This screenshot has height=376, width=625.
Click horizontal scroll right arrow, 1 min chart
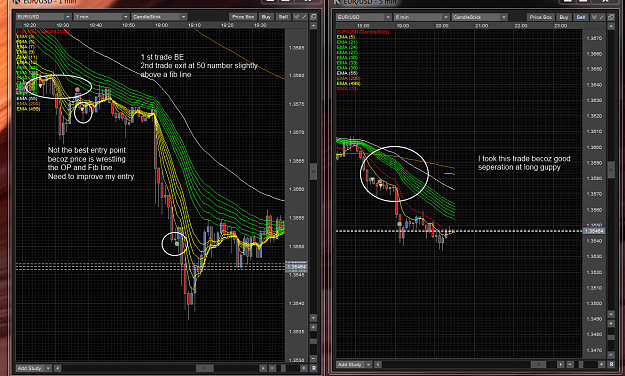pos(263,368)
